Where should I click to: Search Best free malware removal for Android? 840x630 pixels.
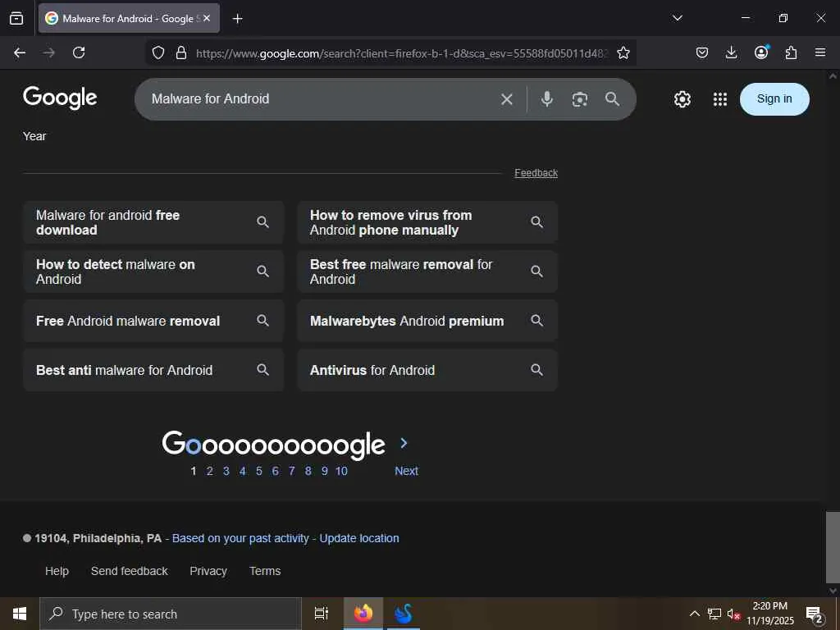click(427, 272)
